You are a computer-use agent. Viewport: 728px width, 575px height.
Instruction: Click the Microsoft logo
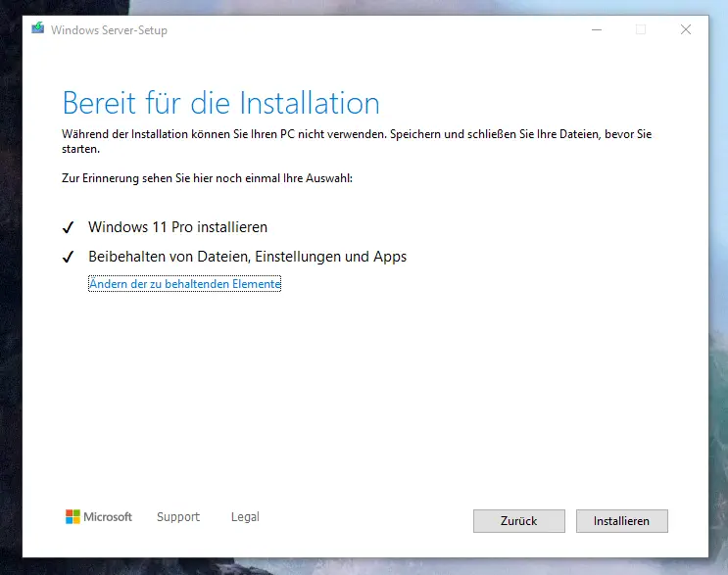(98, 516)
